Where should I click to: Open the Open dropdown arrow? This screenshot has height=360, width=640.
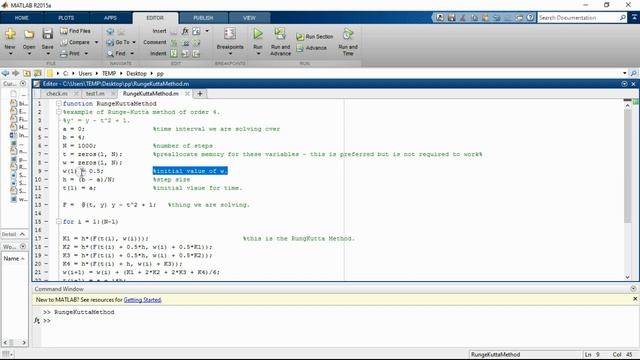pyautogui.click(x=29, y=54)
